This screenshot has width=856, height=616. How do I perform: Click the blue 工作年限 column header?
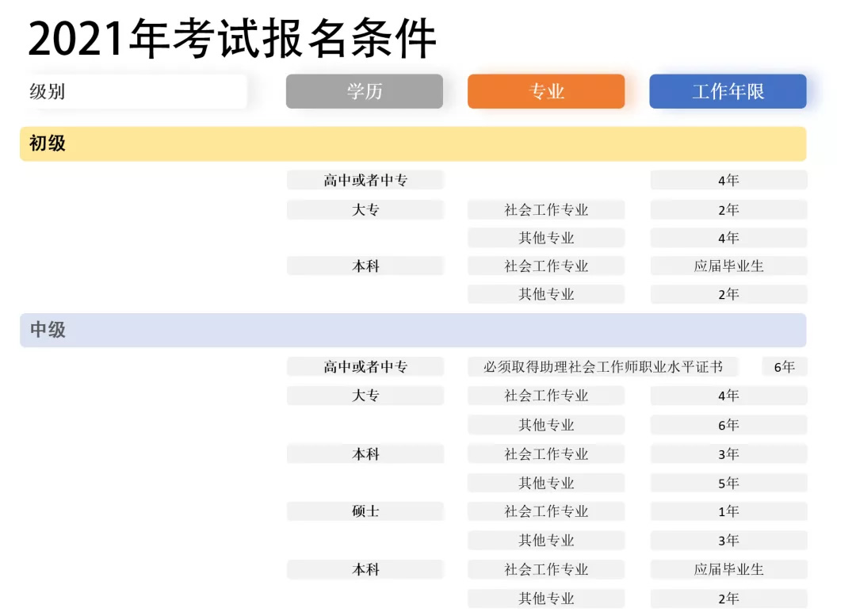728,91
